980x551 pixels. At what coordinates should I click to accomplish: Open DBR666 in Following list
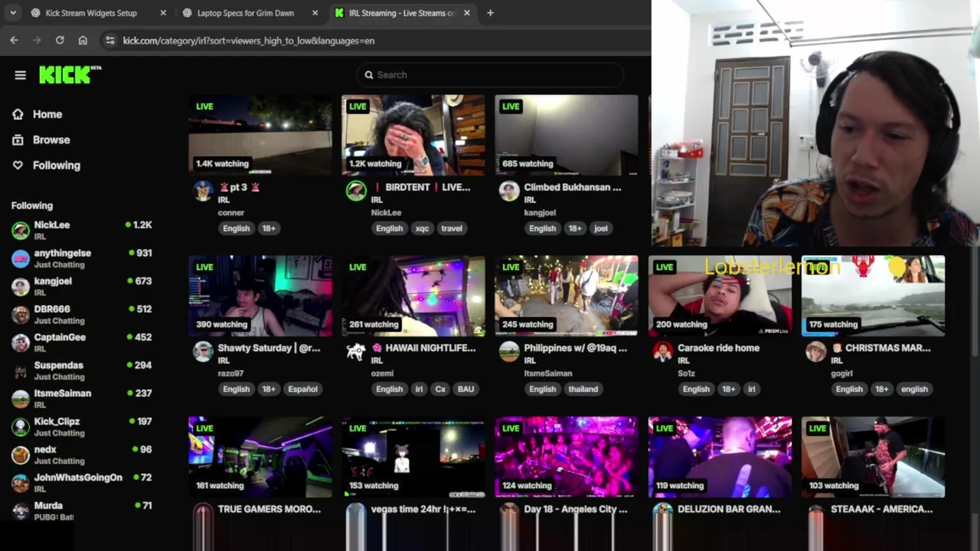(81, 314)
